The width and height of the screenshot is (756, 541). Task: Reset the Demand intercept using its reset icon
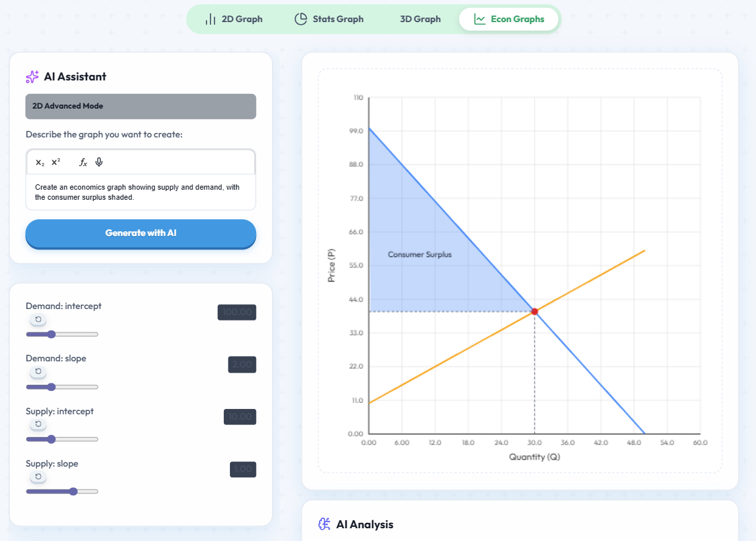[x=38, y=319]
